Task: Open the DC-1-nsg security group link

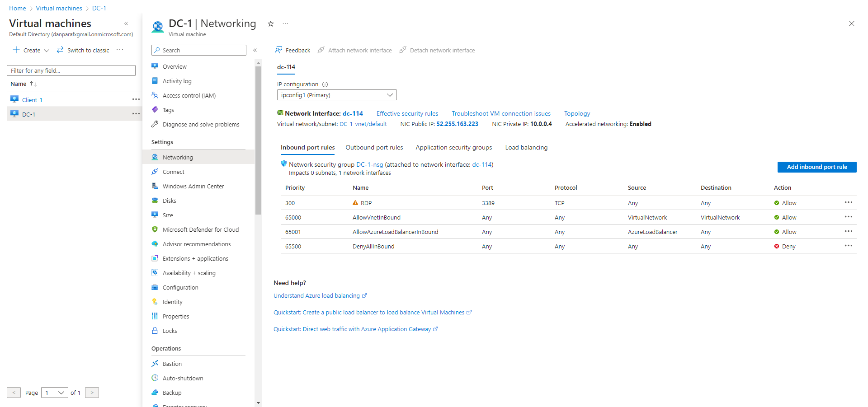Action: pyautogui.click(x=369, y=164)
